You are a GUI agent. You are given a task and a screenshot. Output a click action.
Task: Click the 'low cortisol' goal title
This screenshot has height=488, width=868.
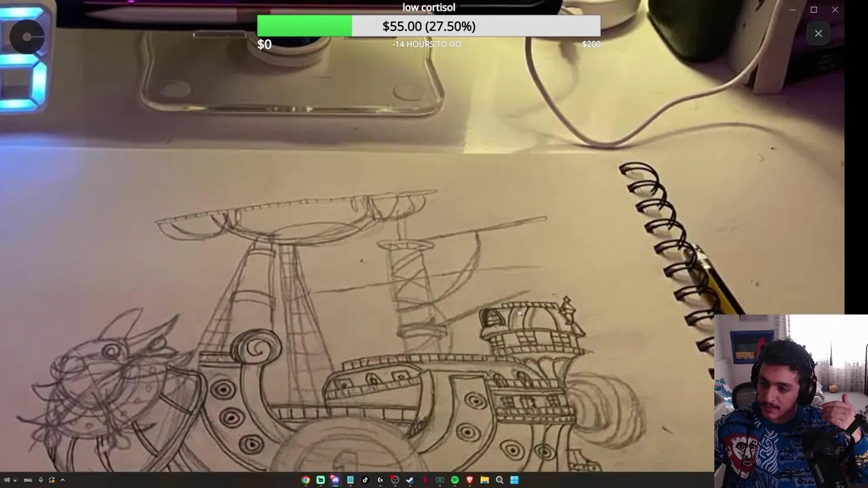pos(429,7)
